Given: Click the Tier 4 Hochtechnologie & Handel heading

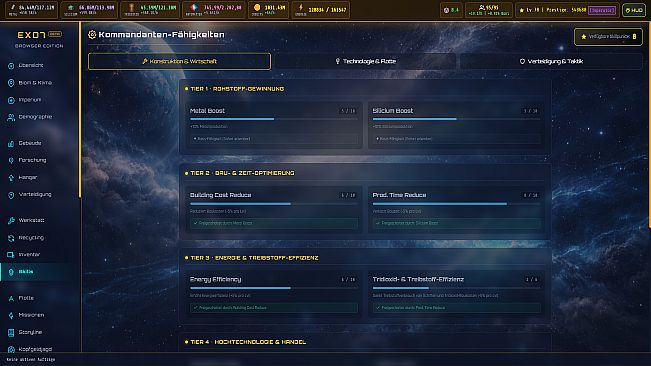Looking at the screenshot, I should coord(248,342).
